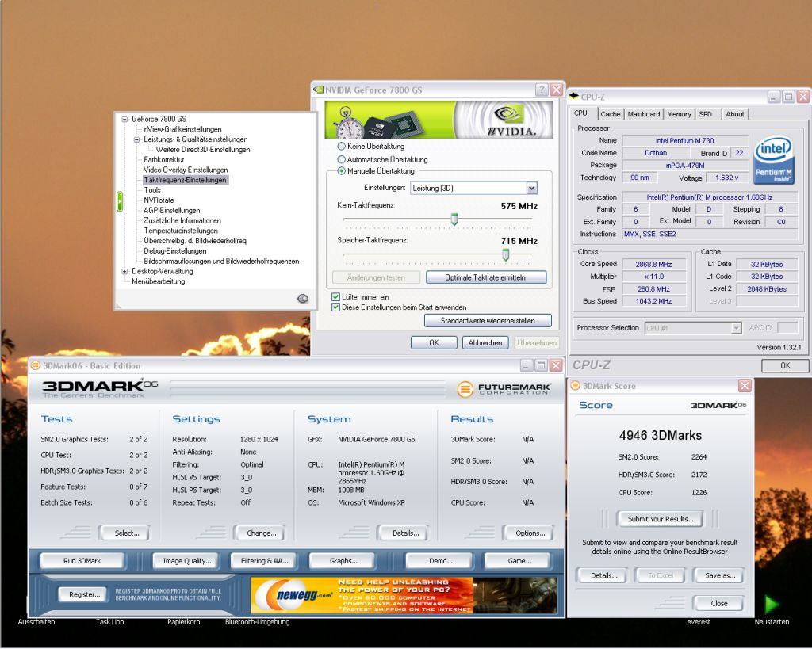Click OK in the NVIDIA GeForce dialog
Screen dimensions: 812x649
[434, 342]
